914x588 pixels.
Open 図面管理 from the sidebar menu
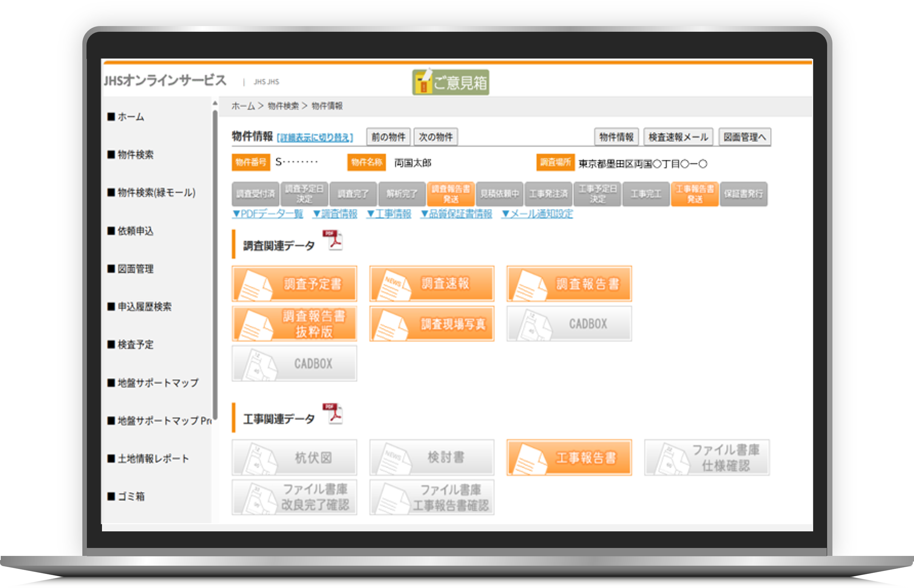tap(135, 269)
